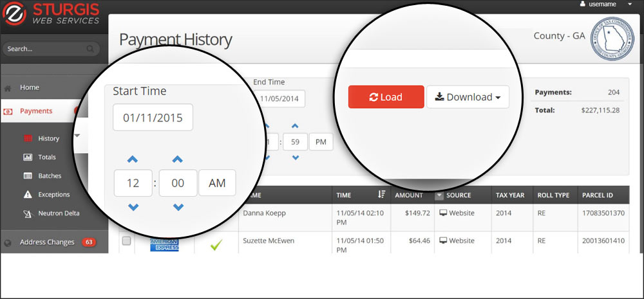Click Website source in Suzette McEwen row
This screenshot has width=644, height=299.
point(457,240)
